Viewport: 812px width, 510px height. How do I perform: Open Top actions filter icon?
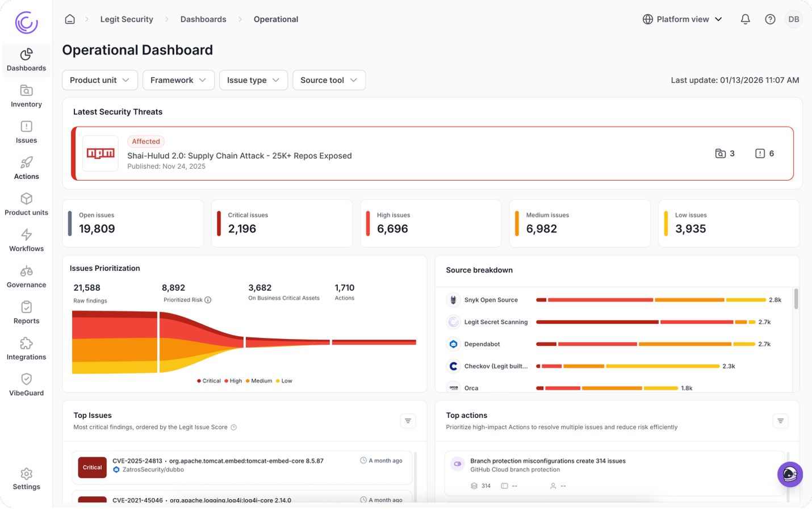click(x=780, y=421)
